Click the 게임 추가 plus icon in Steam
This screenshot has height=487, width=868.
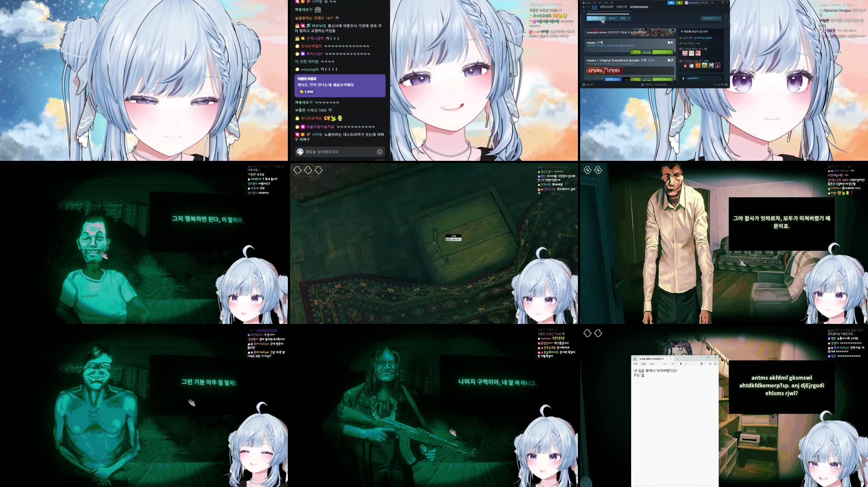[584, 85]
